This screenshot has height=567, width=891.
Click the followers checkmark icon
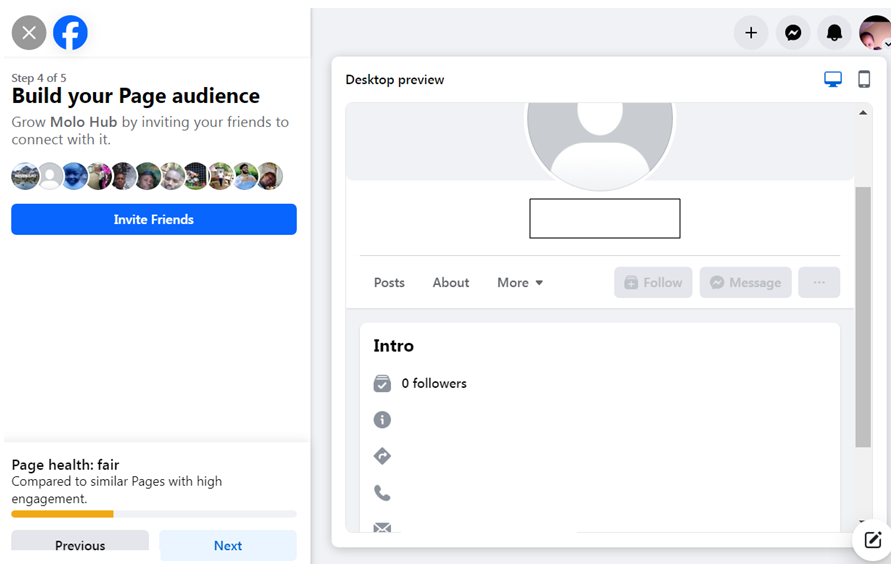[382, 383]
